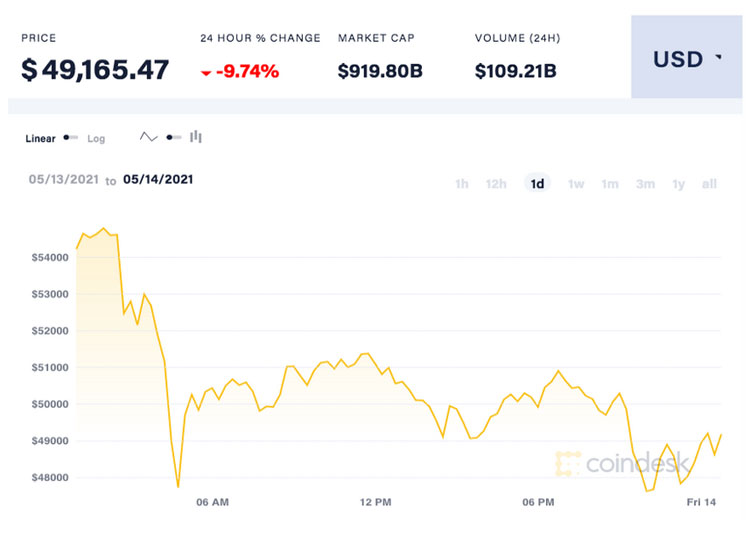The width and height of the screenshot is (750, 544).
Task: Click the end date 05/14/2021
Action: 158,180
